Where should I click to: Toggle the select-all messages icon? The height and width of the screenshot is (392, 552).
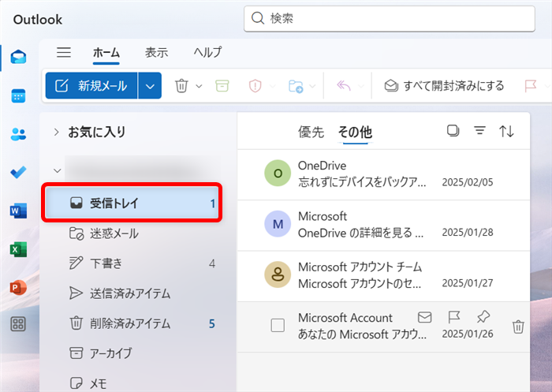[453, 132]
